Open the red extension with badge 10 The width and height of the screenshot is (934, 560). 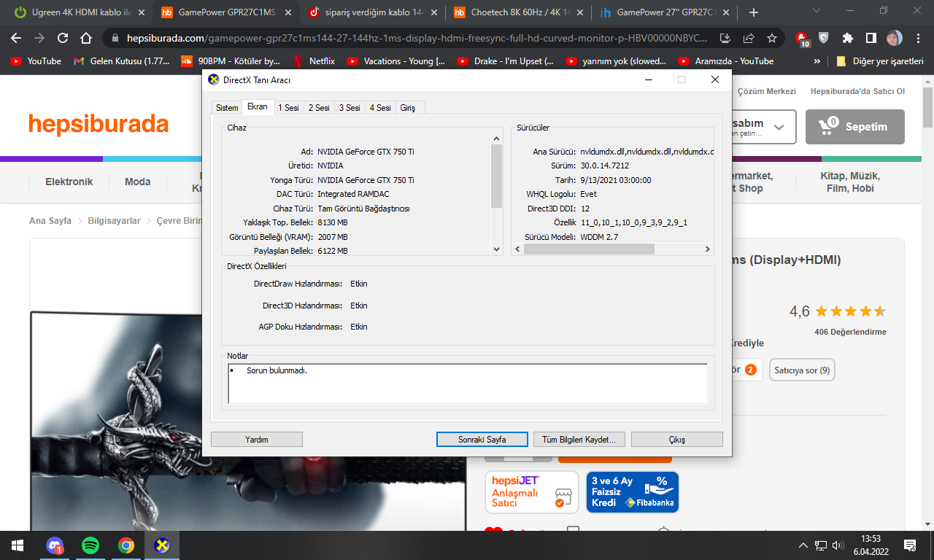802,39
